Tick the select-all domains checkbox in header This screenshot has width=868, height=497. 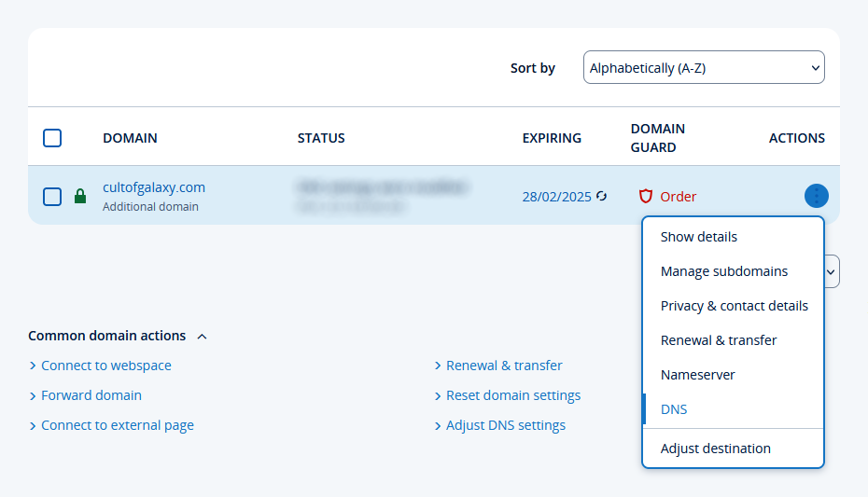tap(52, 138)
